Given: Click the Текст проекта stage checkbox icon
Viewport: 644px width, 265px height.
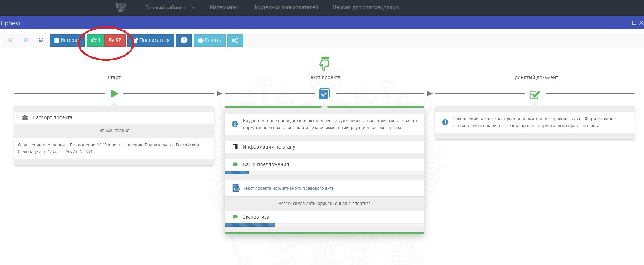Looking at the screenshot, I should [x=324, y=94].
